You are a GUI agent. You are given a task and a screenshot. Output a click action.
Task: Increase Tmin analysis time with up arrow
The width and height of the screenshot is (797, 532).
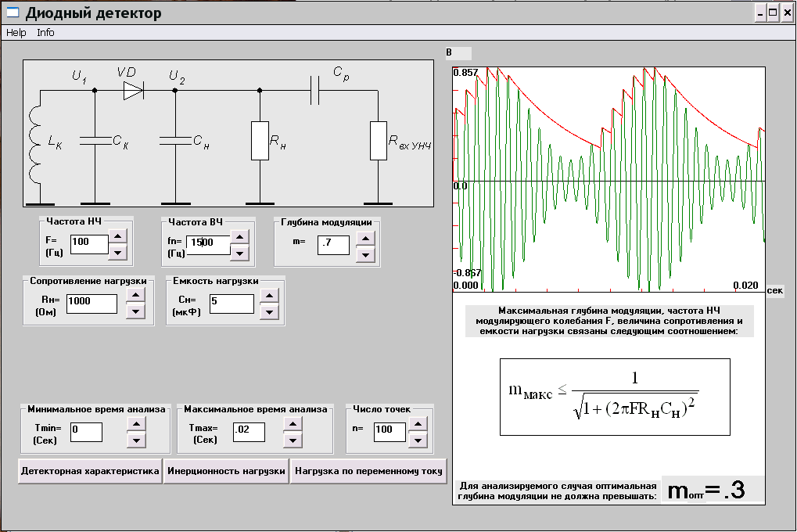(135, 423)
